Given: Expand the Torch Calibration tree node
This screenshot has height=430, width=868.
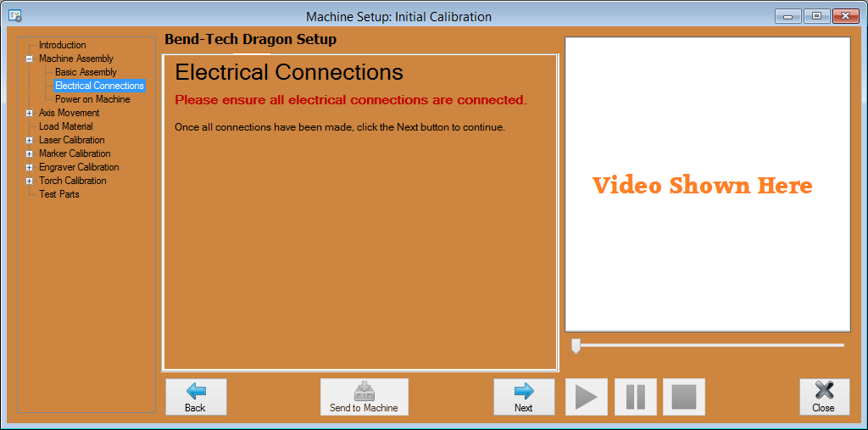Looking at the screenshot, I should point(29,181).
